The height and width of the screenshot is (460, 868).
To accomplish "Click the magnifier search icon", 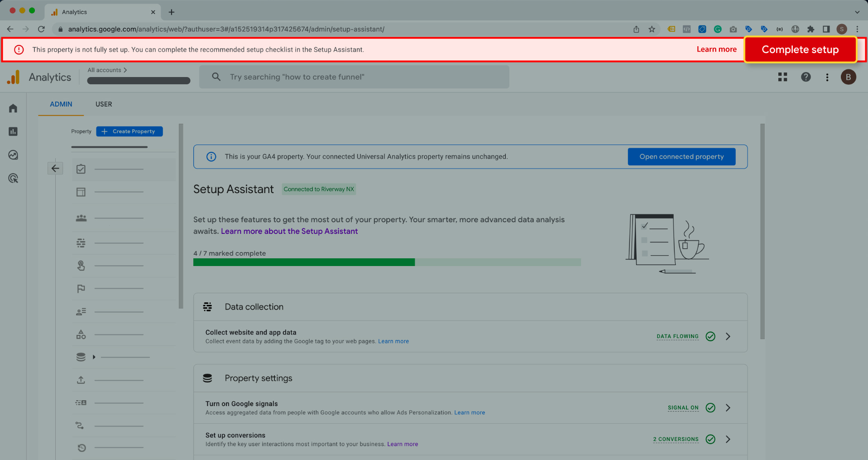I will (x=216, y=77).
